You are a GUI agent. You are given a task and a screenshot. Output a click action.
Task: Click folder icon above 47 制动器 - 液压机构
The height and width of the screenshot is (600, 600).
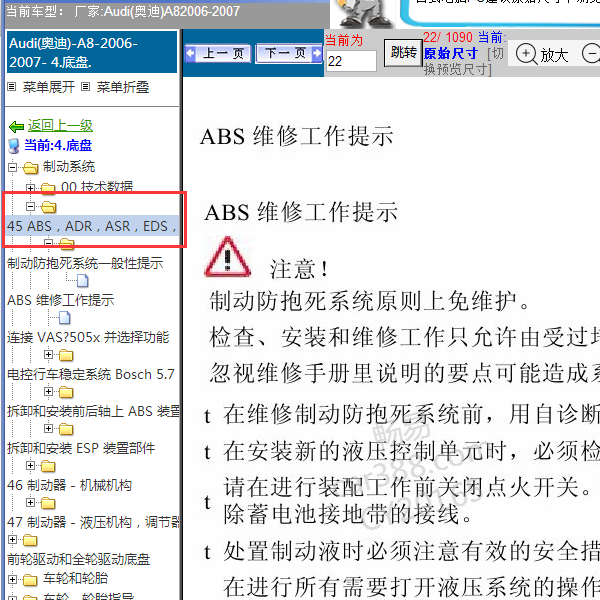click(48, 503)
